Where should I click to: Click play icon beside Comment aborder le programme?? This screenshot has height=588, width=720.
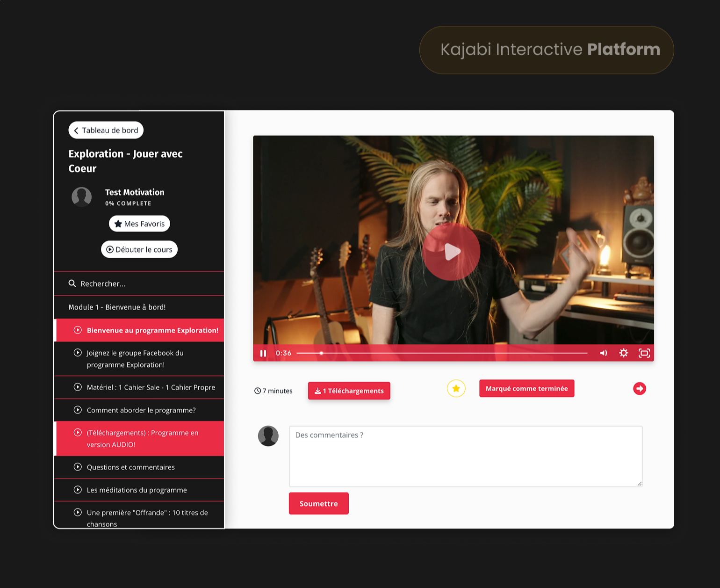[x=78, y=410]
